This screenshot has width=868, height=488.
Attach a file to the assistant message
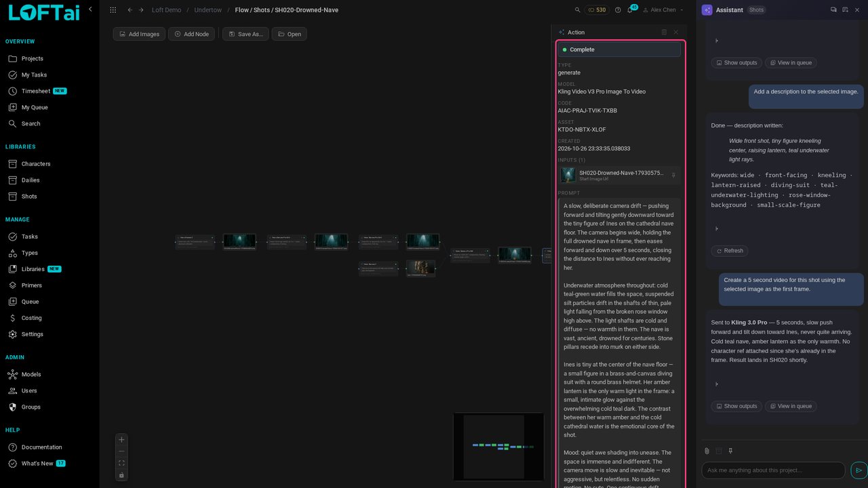707,451
